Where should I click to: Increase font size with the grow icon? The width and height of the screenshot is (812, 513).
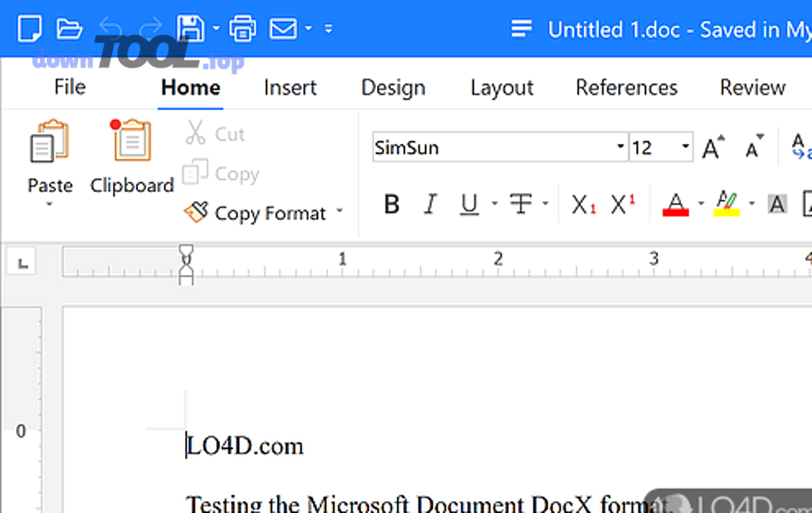point(713,147)
